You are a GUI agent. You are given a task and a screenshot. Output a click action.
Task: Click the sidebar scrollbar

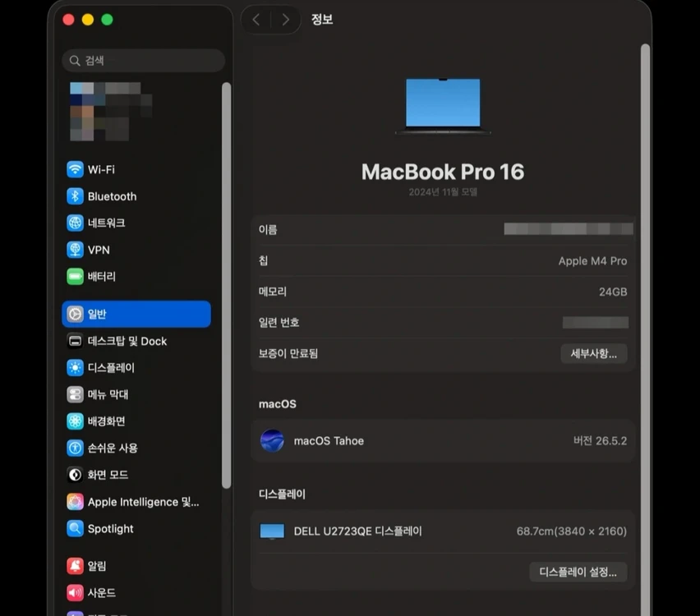click(x=226, y=285)
